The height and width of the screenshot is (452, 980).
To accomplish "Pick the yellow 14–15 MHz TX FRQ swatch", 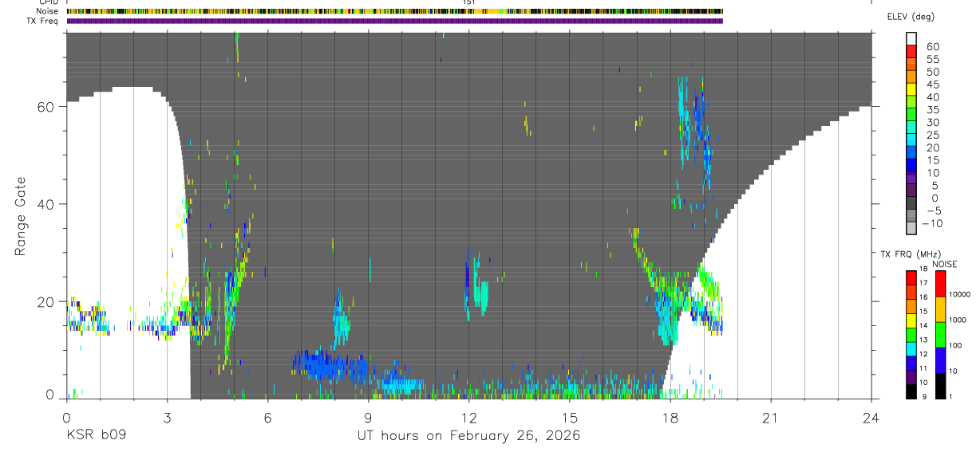I will [911, 319].
